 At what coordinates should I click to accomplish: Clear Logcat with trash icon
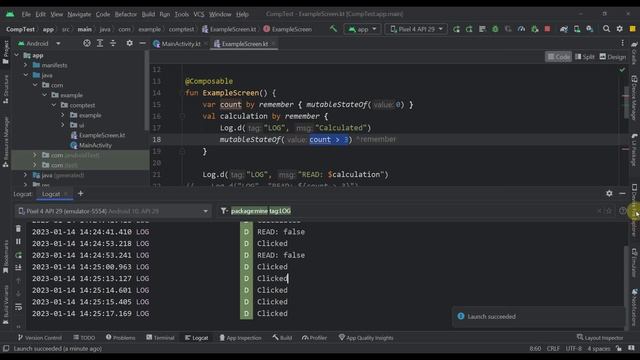(x=18, y=229)
